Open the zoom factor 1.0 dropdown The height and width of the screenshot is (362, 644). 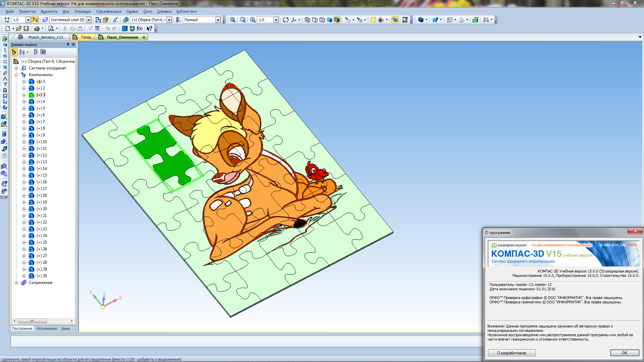point(276,20)
